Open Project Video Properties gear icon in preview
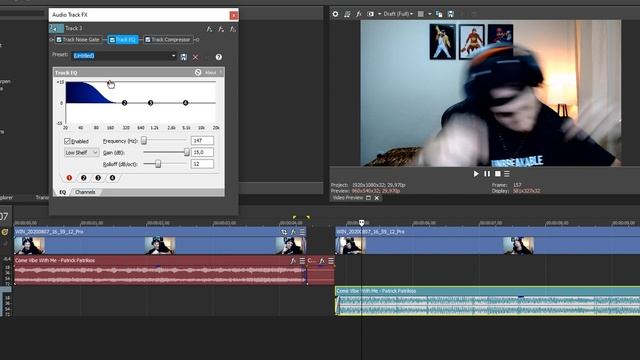Viewport: 640px width, 360px height. click(336, 14)
